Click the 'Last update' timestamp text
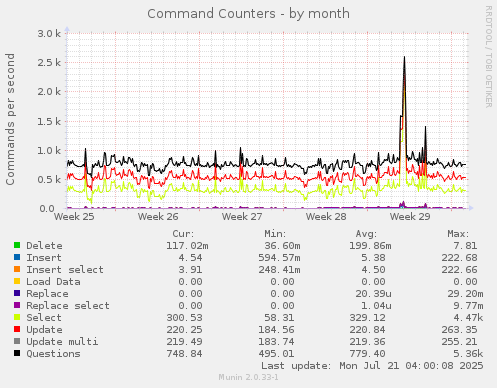Screen dimensions: 497x388 click(372, 366)
